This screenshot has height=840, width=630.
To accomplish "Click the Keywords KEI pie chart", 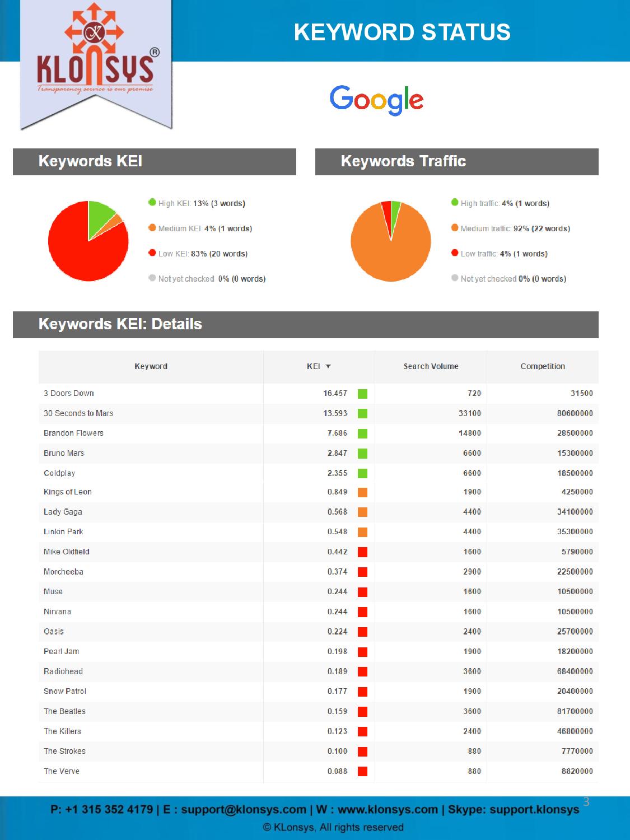I will point(88,241).
